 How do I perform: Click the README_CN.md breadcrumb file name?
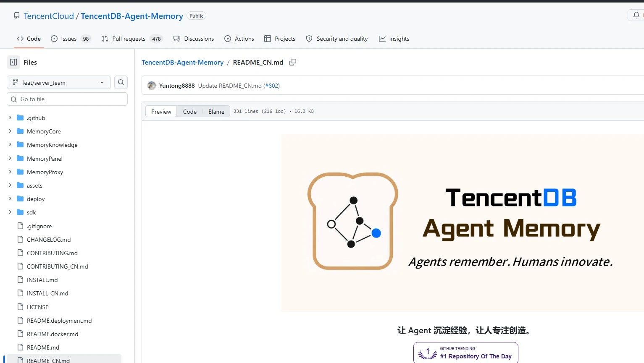(x=258, y=62)
